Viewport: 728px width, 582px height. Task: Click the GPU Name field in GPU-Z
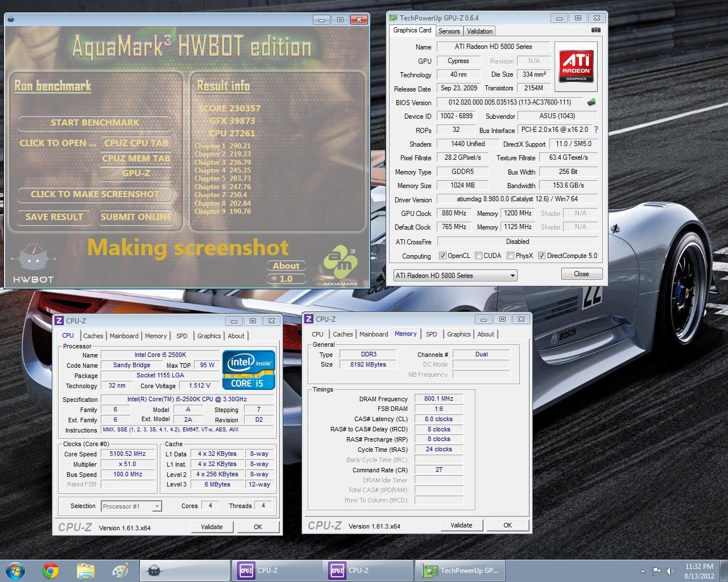[x=493, y=47]
